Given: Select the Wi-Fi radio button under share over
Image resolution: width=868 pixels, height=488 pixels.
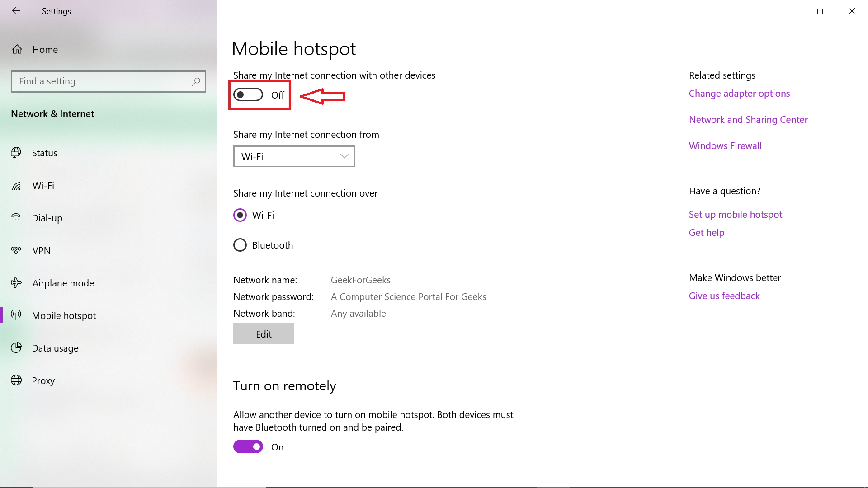Looking at the screenshot, I should pyautogui.click(x=240, y=215).
